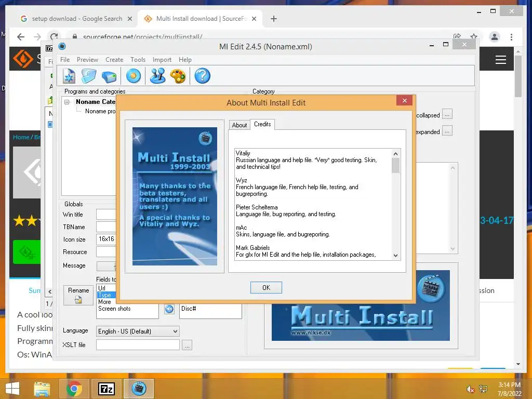Click the Multi Install 1999-2003 splash image

click(x=175, y=196)
